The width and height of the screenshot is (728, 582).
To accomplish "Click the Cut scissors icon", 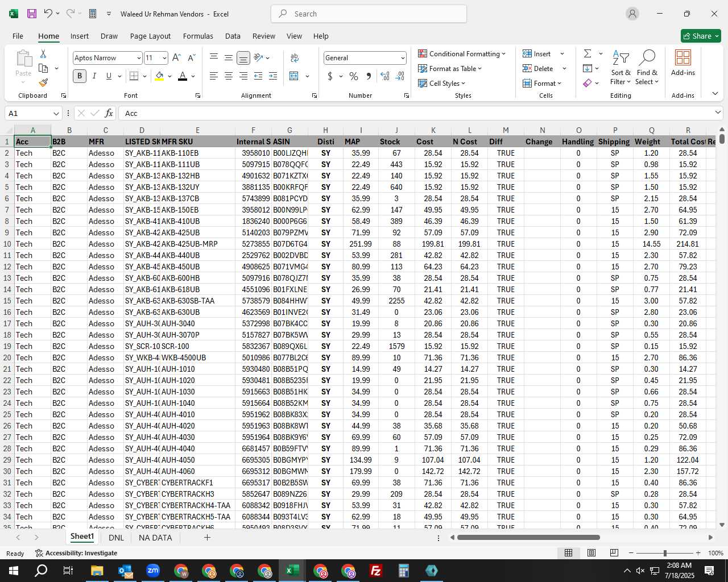I will coord(43,53).
